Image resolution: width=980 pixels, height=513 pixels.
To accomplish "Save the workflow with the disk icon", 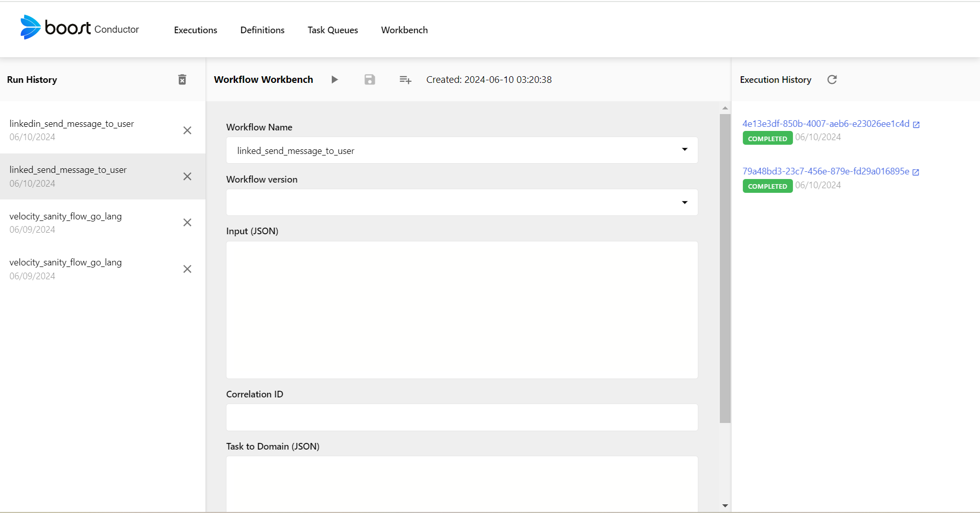I will [x=370, y=79].
